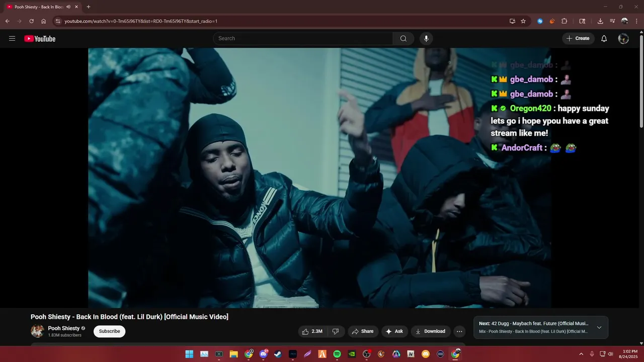The image size is (644, 362).
Task: Click the search magnifier button
Action: 403,38
